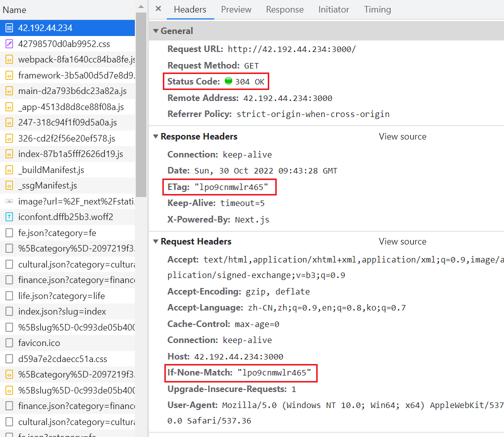Click the JS icon beside _buildManifest.js
The height and width of the screenshot is (437, 504).
pos(9,170)
